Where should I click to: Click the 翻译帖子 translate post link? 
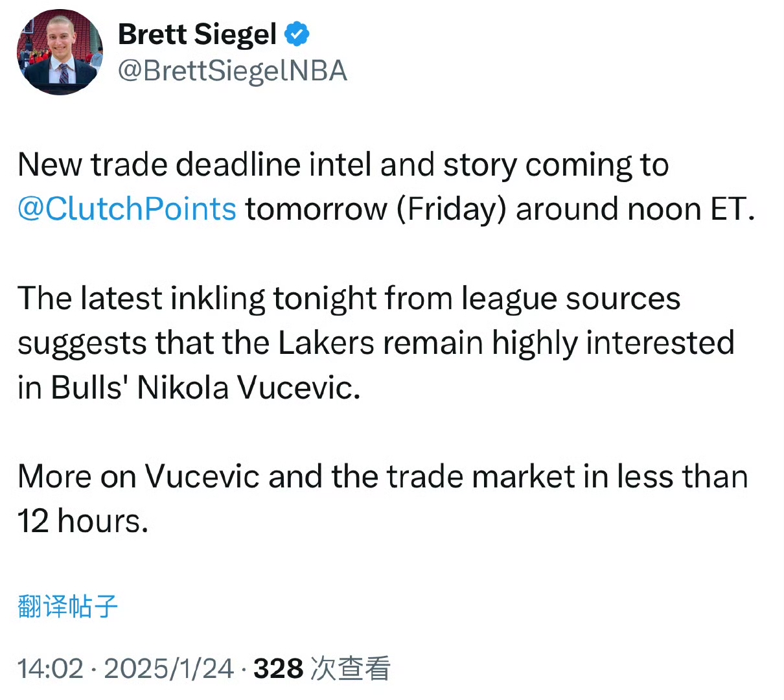coord(68,606)
